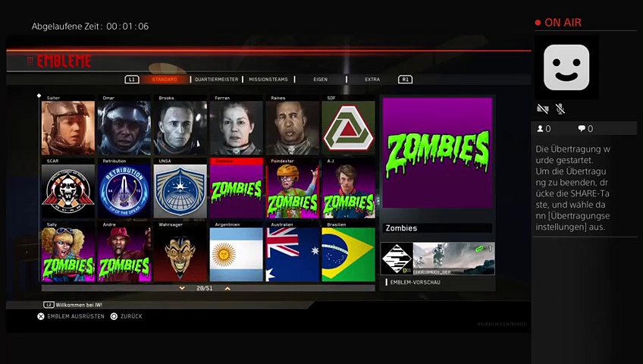Choose the SDF triangle emblem
This screenshot has width=643, height=364.
(348, 128)
